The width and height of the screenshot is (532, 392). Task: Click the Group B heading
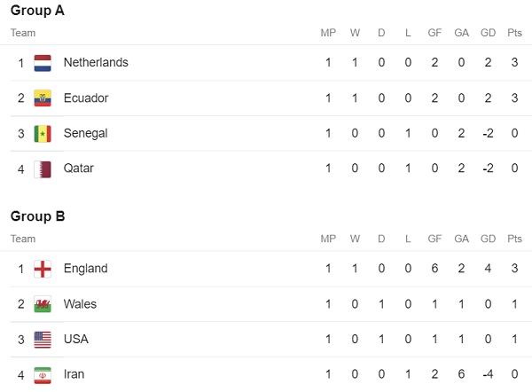[x=37, y=216]
